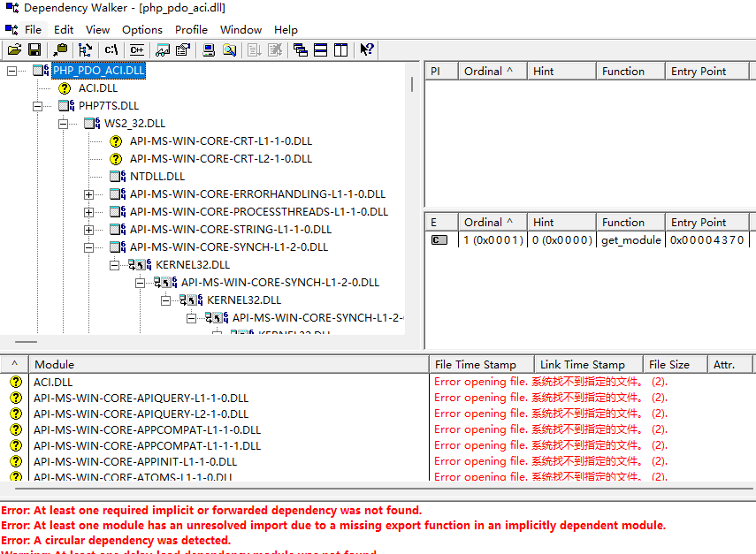
Task: Collapse the PHP7TS.DLL tree node
Action: pos(38,106)
